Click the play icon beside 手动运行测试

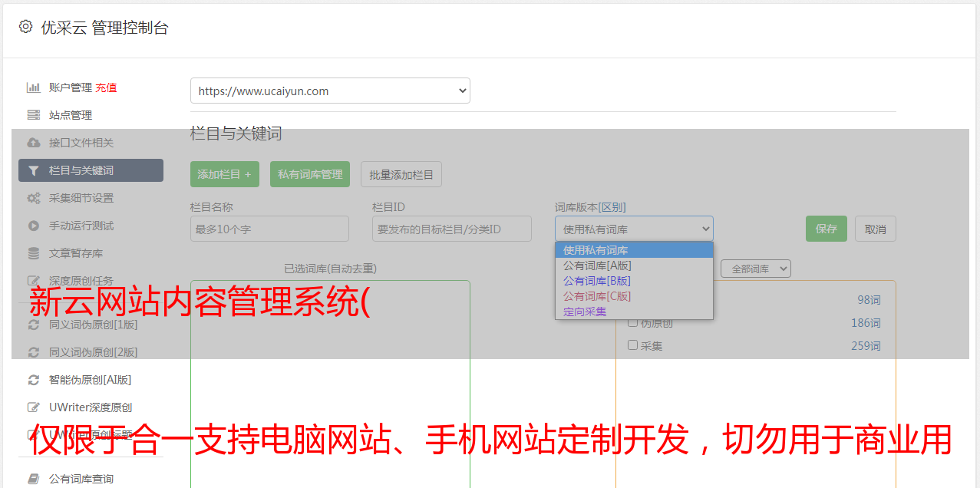pyautogui.click(x=33, y=226)
